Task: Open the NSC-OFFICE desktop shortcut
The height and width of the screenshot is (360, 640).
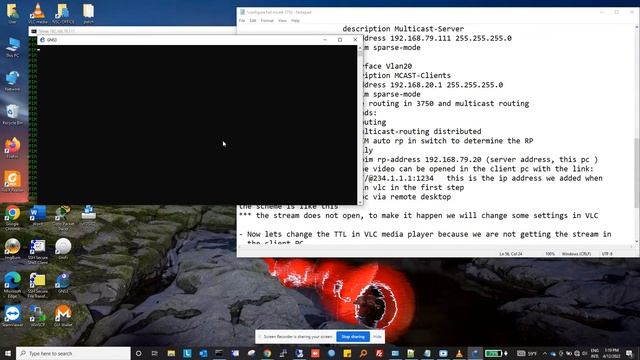Action: tap(63, 13)
